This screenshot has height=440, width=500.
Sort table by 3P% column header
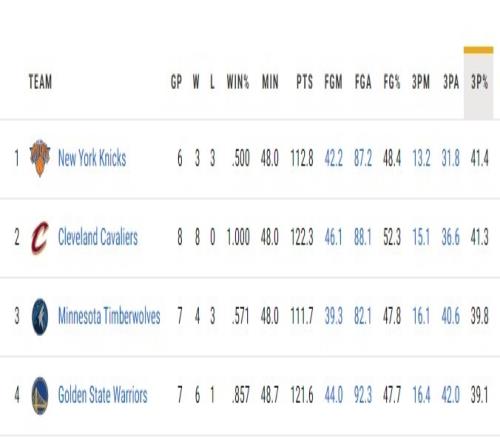click(479, 82)
